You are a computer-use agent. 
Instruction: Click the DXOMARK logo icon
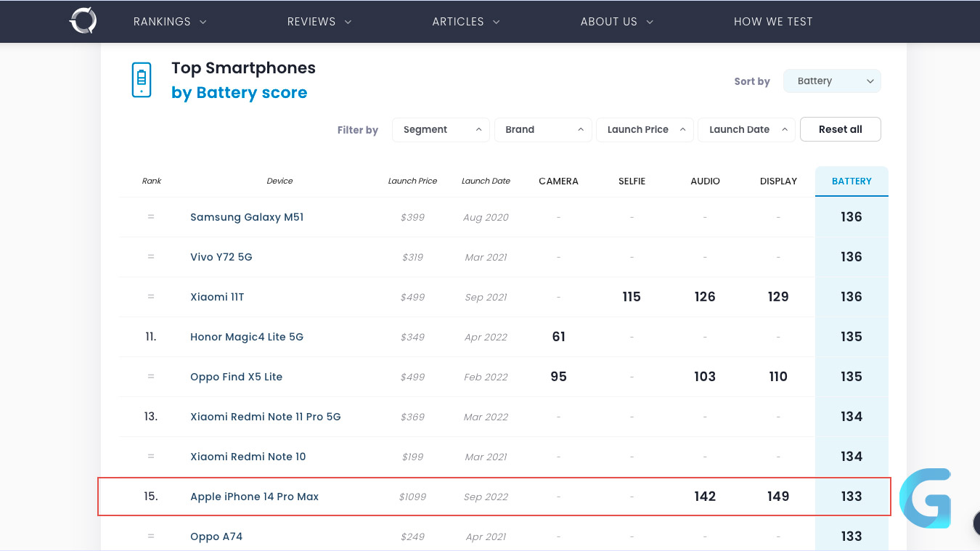pyautogui.click(x=83, y=21)
